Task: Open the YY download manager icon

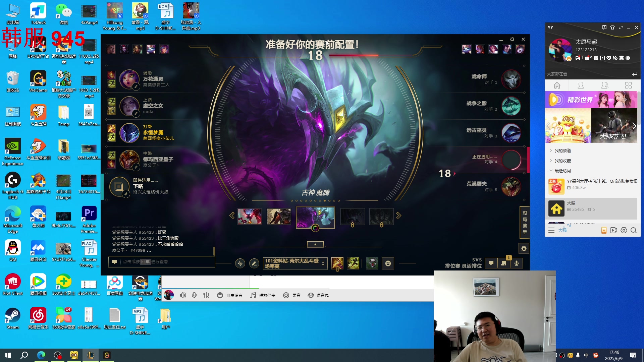Action: (x=604, y=230)
